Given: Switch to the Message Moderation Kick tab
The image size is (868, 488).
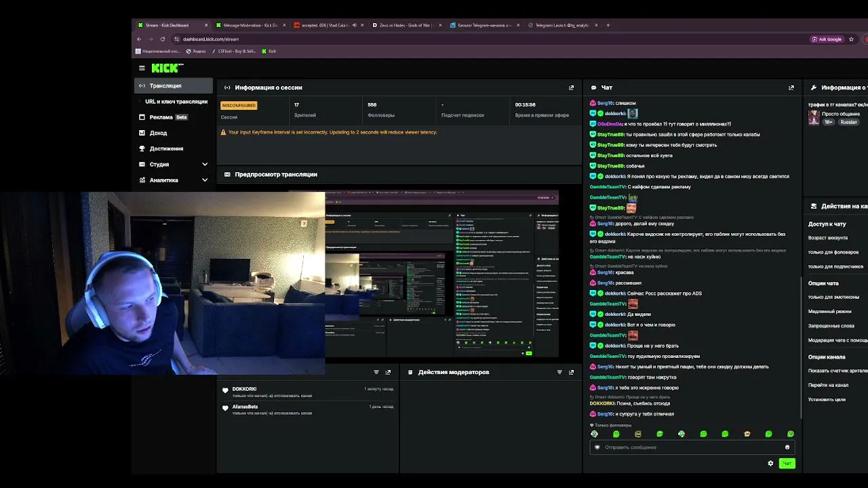Looking at the screenshot, I should (x=250, y=25).
